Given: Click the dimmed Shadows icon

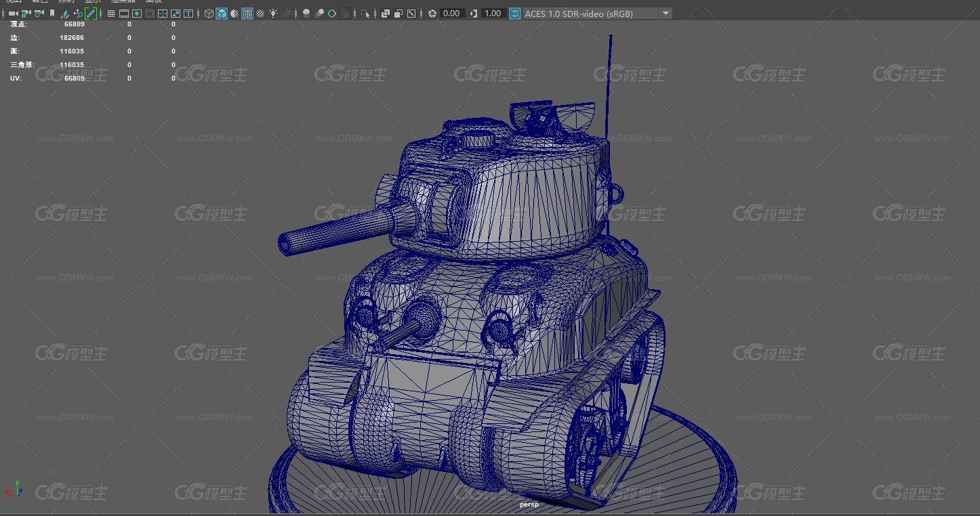Looking at the screenshot, I should tap(286, 14).
